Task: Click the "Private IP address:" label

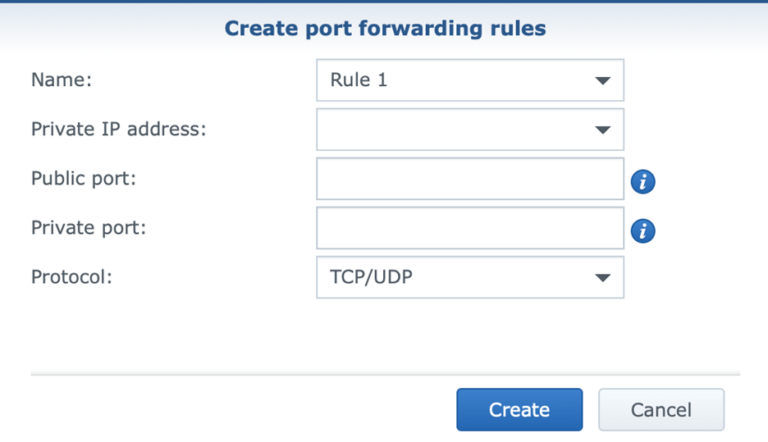Action: [119, 129]
